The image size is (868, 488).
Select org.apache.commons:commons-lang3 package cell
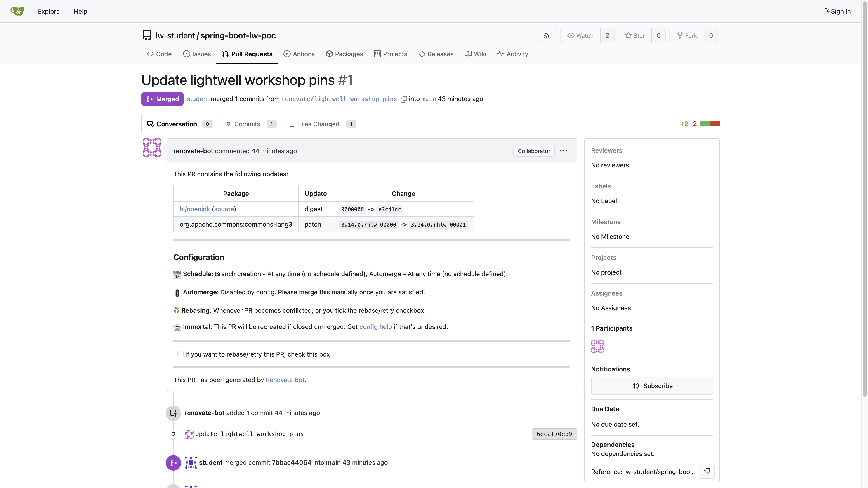pos(236,224)
